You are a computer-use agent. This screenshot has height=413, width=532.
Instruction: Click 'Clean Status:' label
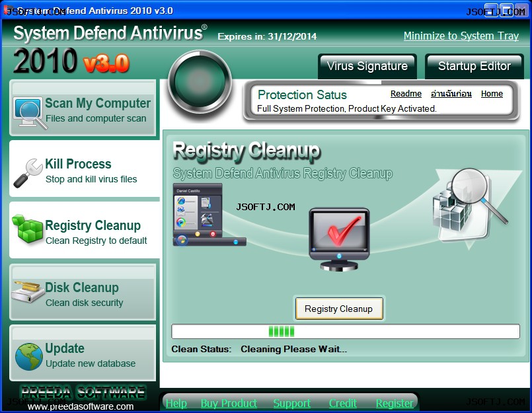(202, 349)
